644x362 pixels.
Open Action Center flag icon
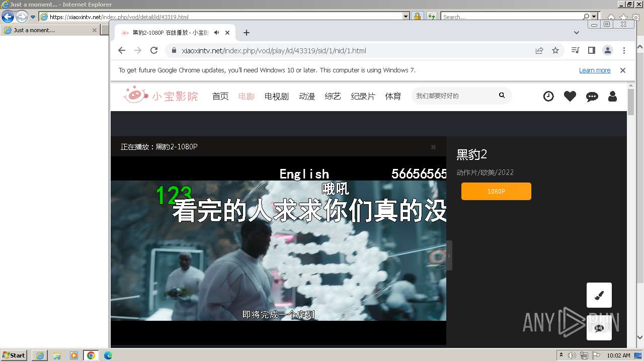[596, 355]
